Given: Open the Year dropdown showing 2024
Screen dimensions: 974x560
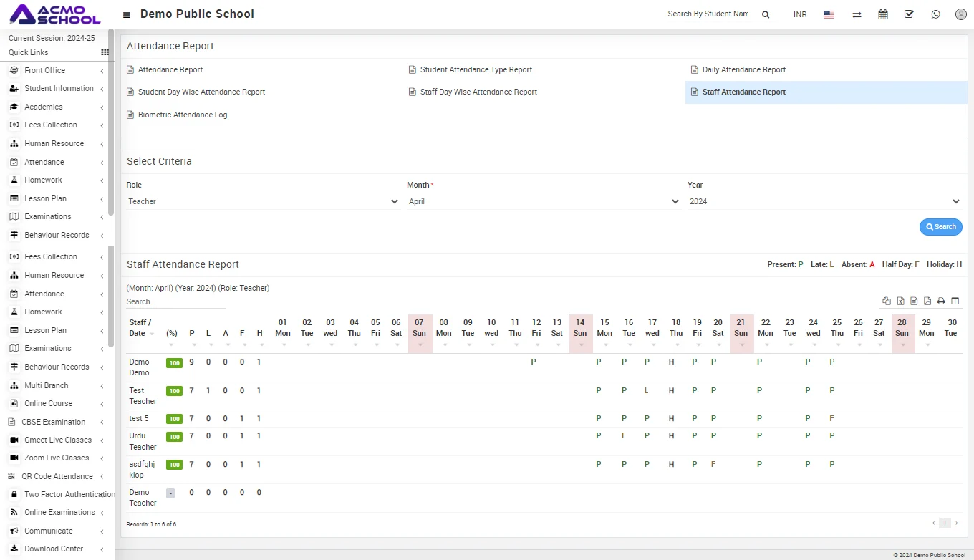Looking at the screenshot, I should point(824,202).
